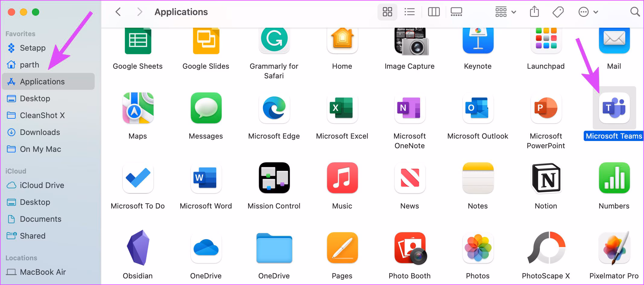The height and width of the screenshot is (285, 644).
Task: Open the CleanShot X folder
Action: (48, 115)
